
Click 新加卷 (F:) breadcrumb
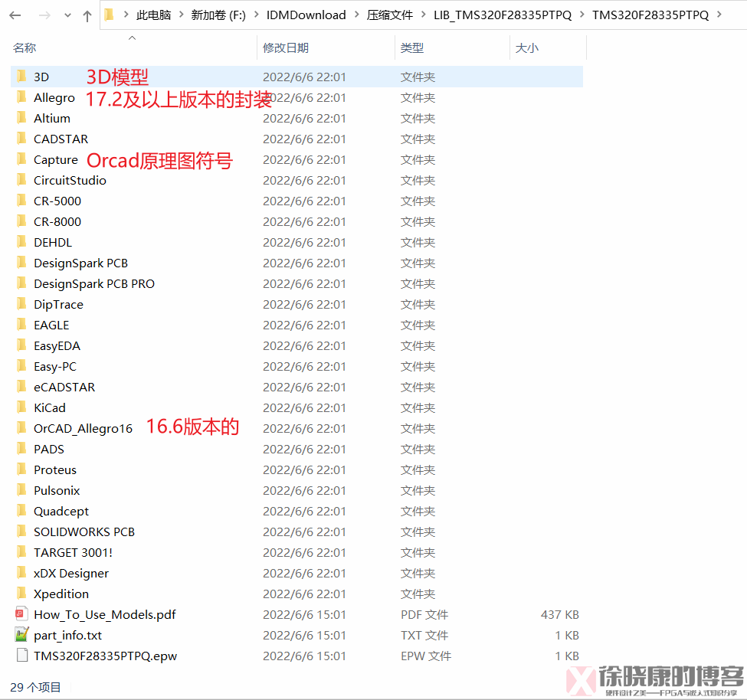[x=218, y=15]
